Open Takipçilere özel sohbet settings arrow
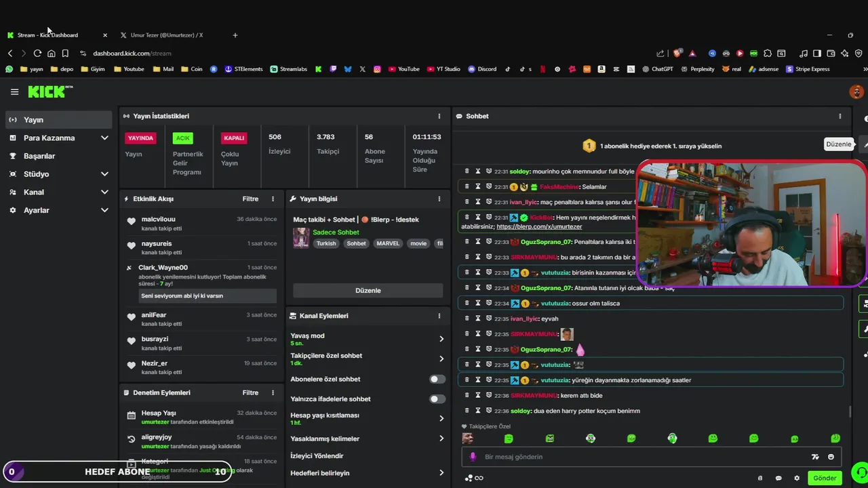The height and width of the screenshot is (488, 868). click(x=441, y=359)
